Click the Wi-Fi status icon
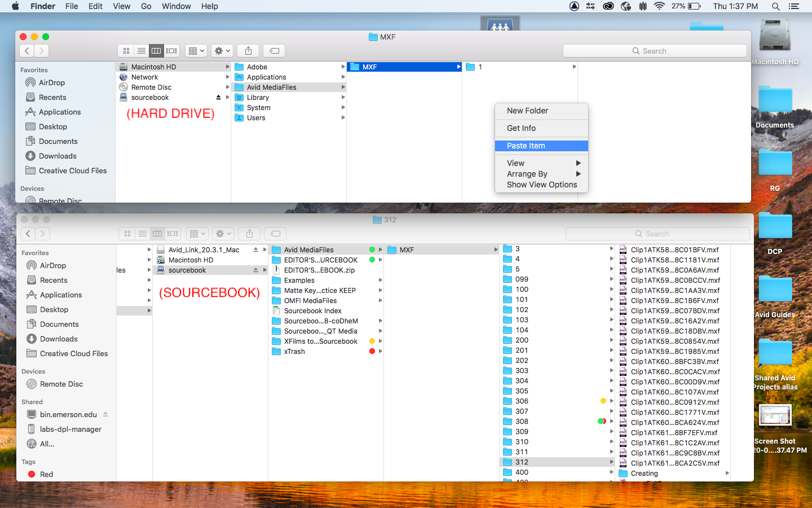812x508 pixels. [x=659, y=6]
